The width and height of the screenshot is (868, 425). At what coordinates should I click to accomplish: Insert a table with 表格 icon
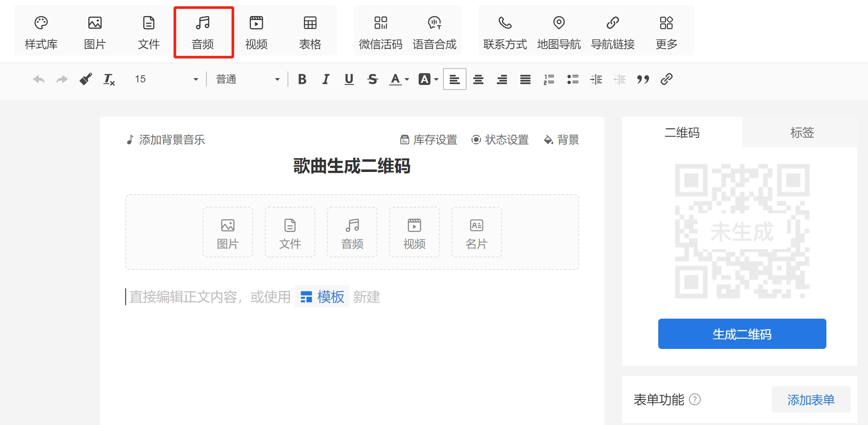[310, 32]
